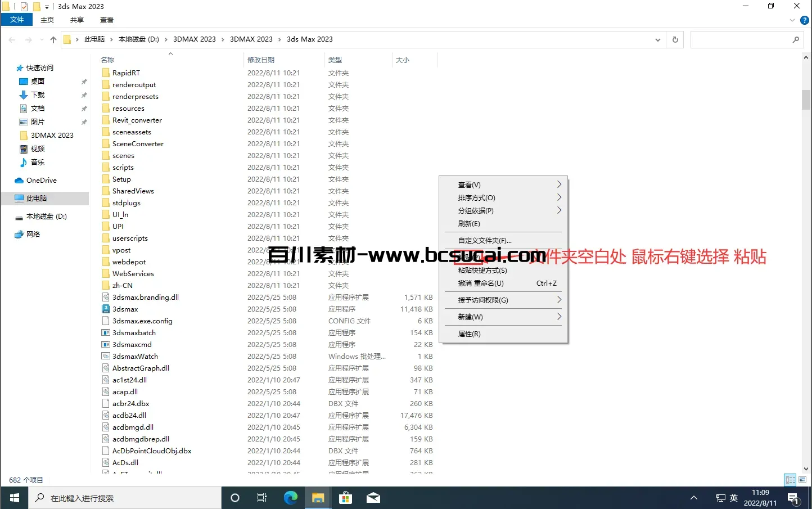Click the Windows Start button
This screenshot has height=509, width=812.
tap(15, 498)
